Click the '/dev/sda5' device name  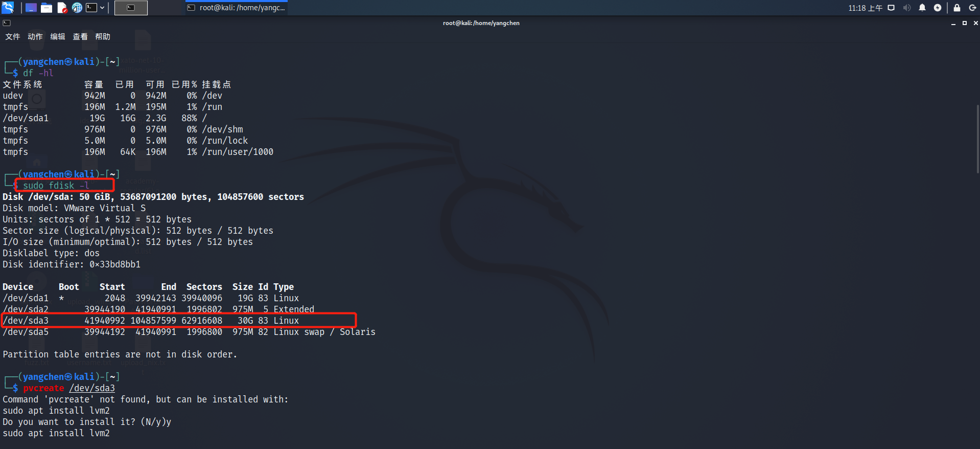pyautogui.click(x=26, y=332)
